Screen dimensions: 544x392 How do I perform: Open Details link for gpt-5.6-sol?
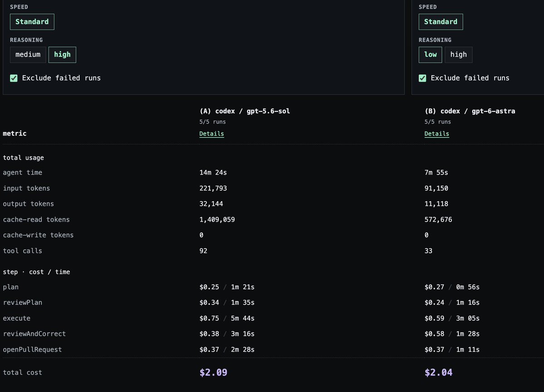pyautogui.click(x=211, y=134)
